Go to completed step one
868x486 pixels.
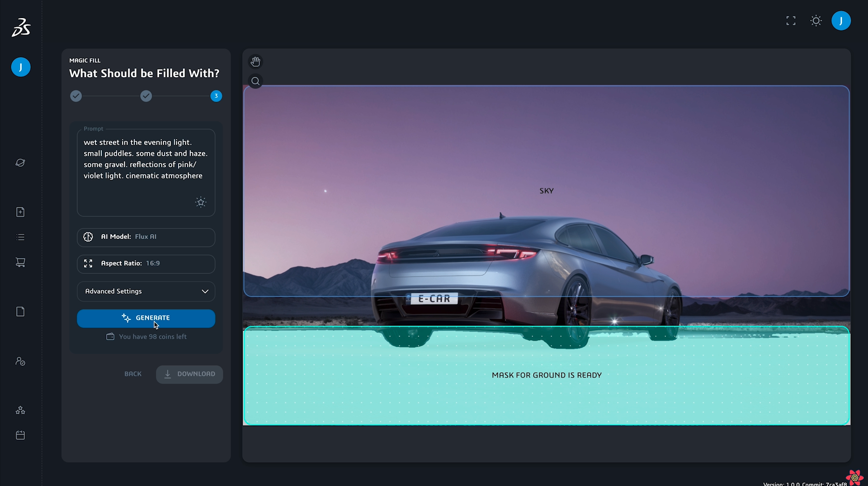tap(76, 96)
